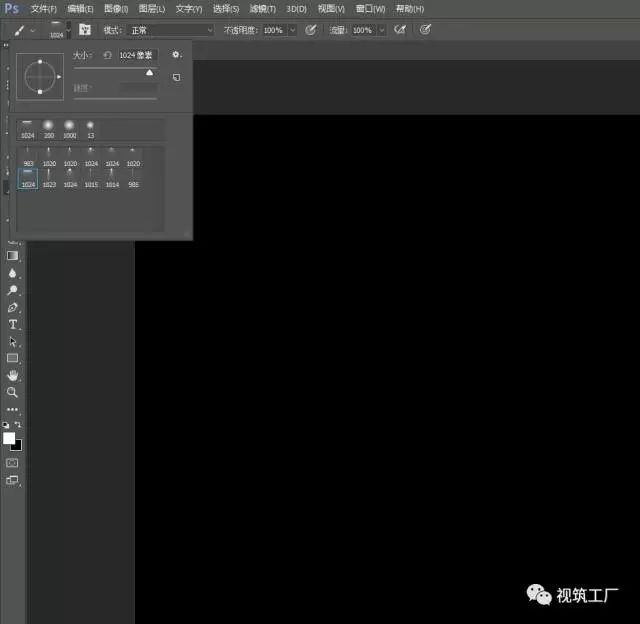
Task: Select brush preset labeled 1023
Action: [x=49, y=179]
